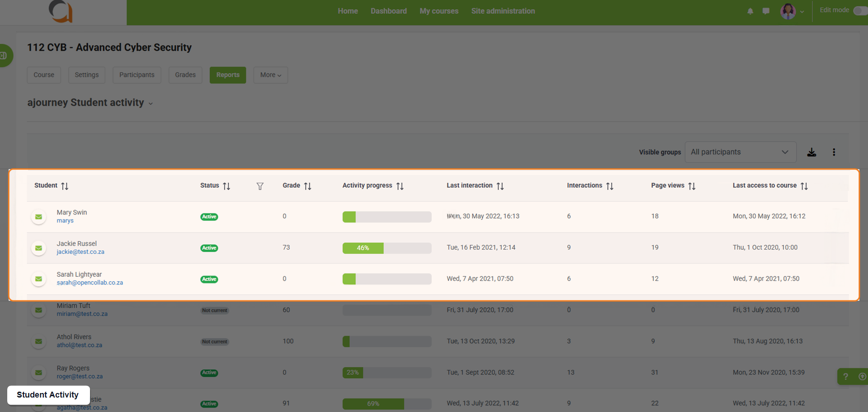Open sarah@opencollab.co.za link
Screen dimensions: 868x412
pos(90,283)
